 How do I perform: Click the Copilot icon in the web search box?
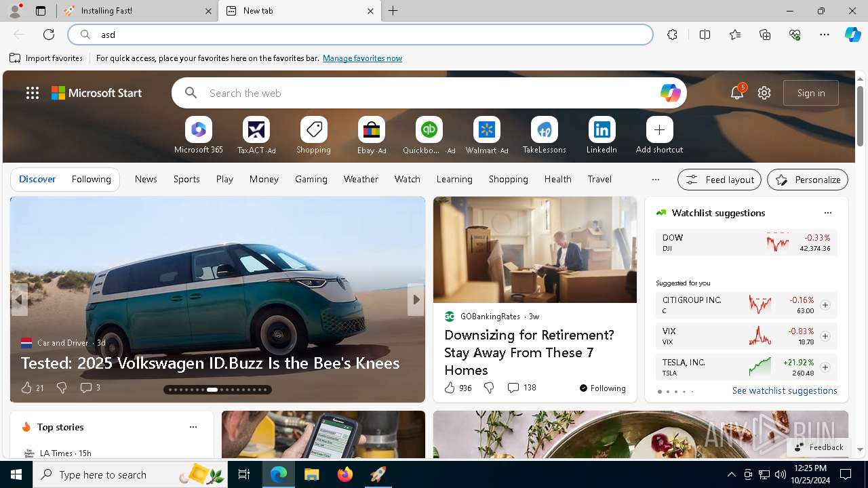[670, 93]
